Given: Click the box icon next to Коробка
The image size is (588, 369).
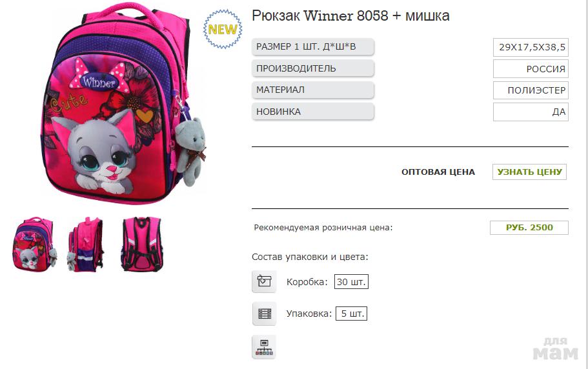Looking at the screenshot, I should click(x=264, y=281).
